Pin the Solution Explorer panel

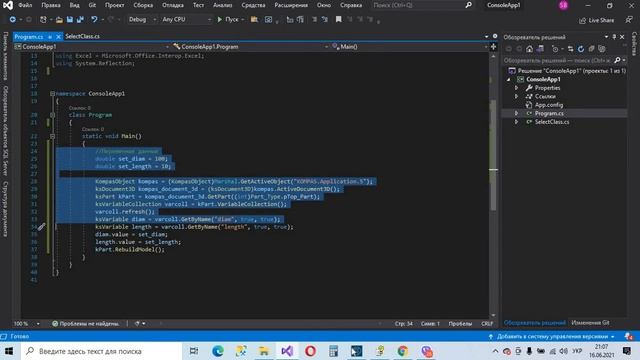pos(614,37)
